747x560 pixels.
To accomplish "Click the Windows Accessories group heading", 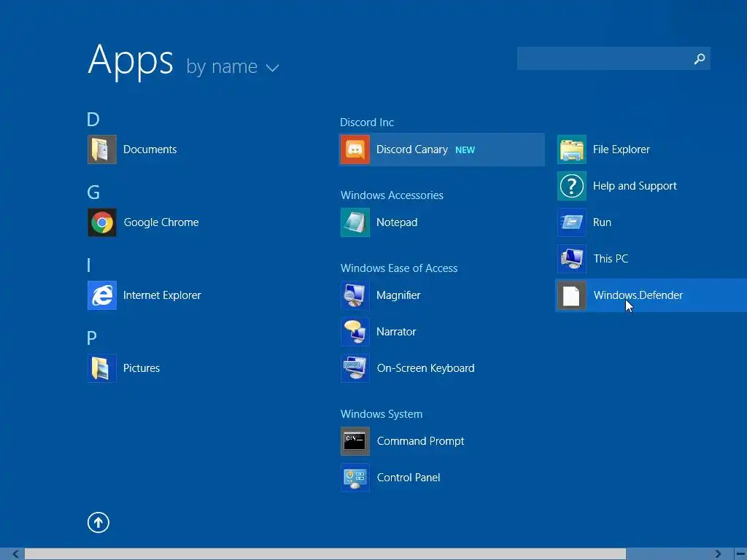I will (x=392, y=195).
